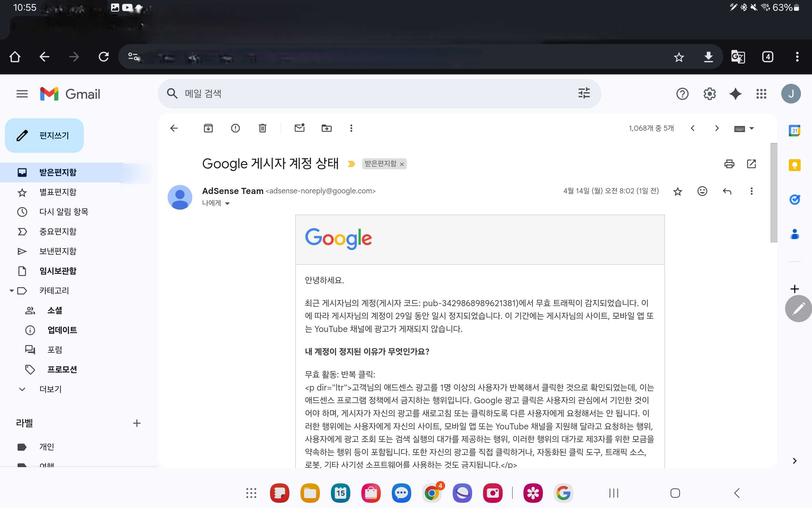Click the 메일 검색 search field

(369, 93)
